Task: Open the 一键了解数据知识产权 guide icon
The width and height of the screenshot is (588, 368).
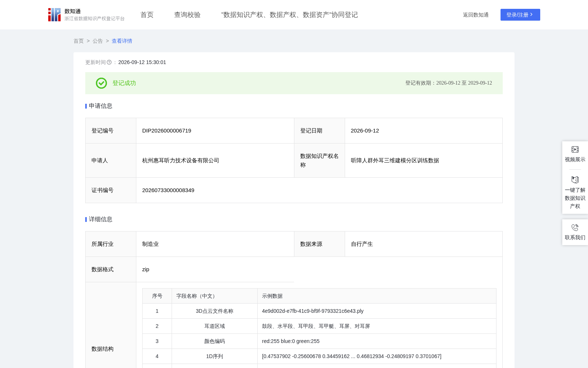Action: 575,180
